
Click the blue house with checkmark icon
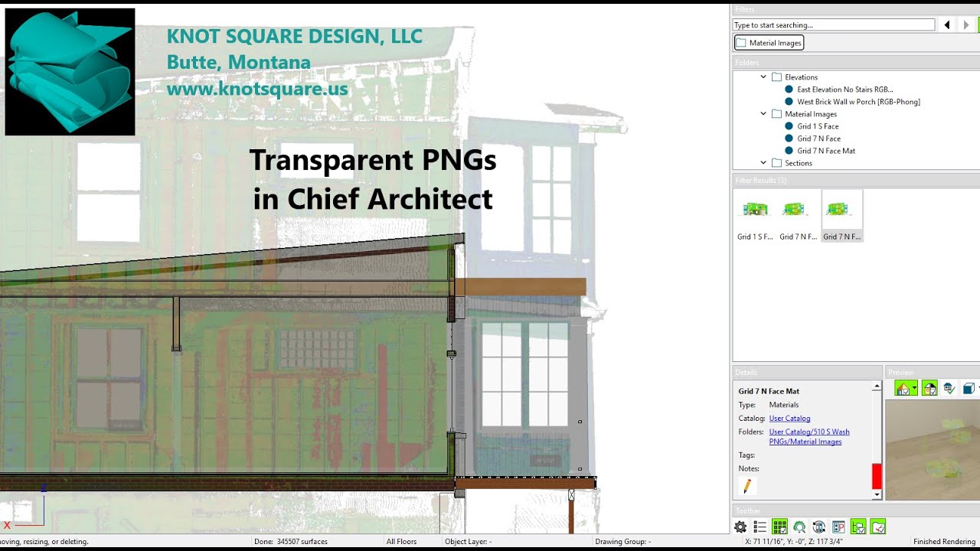[x=949, y=389]
